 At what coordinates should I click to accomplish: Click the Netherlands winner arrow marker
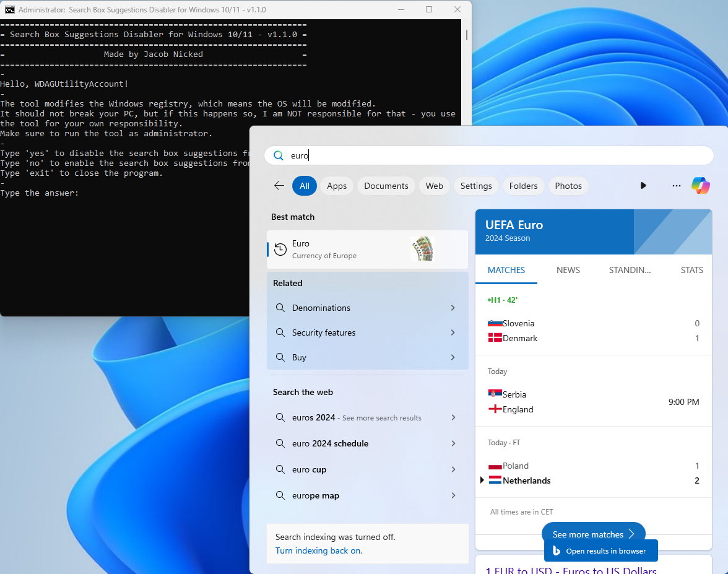482,481
